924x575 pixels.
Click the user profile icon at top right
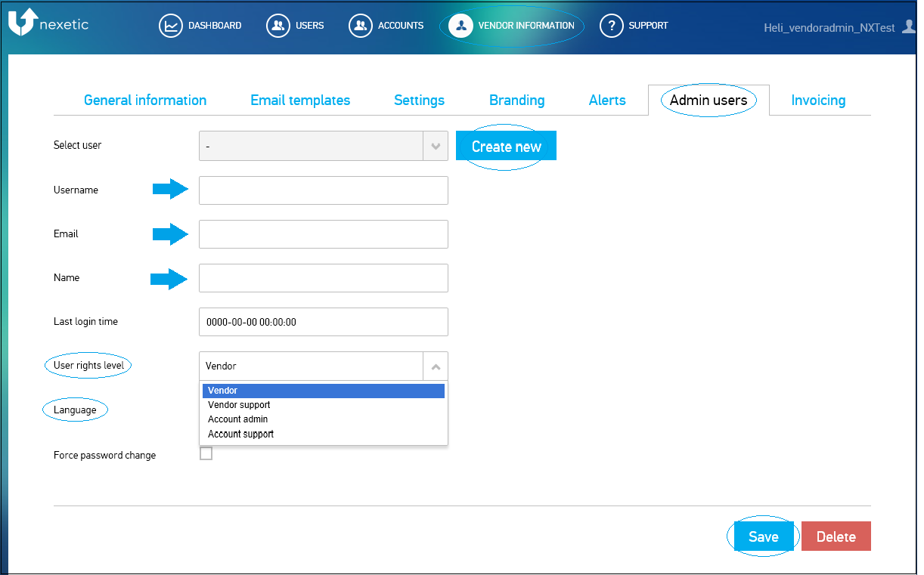click(x=908, y=26)
